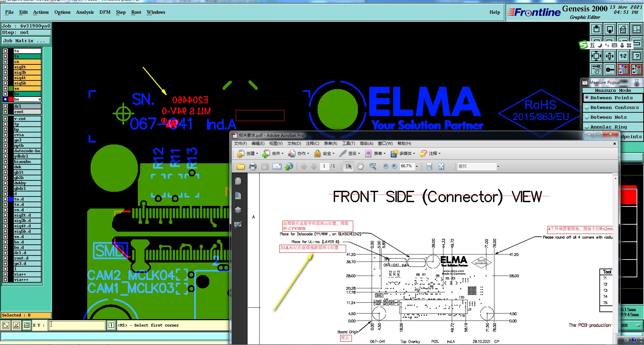Toggle display checkbox for layer rout
This screenshot has width=644, height=345.
pyautogui.click(x=5, y=112)
